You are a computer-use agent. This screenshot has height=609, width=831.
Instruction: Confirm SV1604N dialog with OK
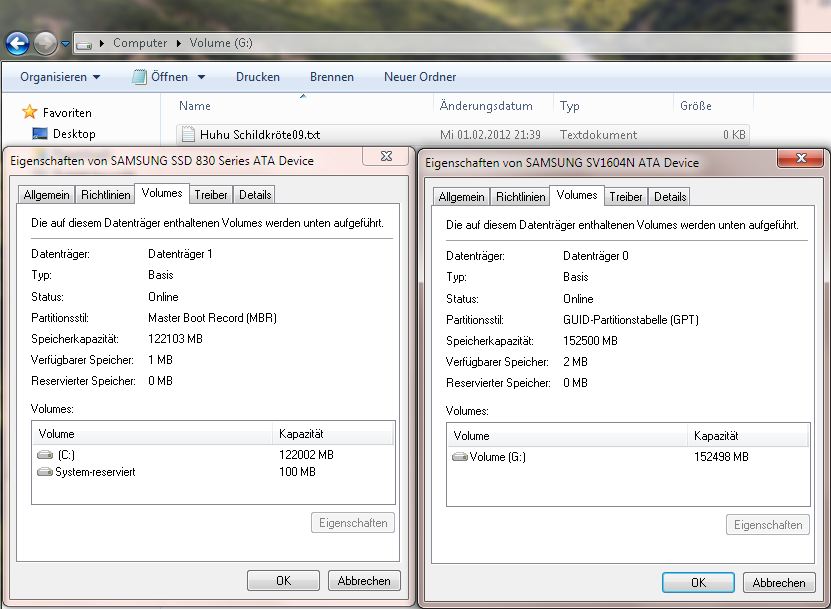[699, 583]
